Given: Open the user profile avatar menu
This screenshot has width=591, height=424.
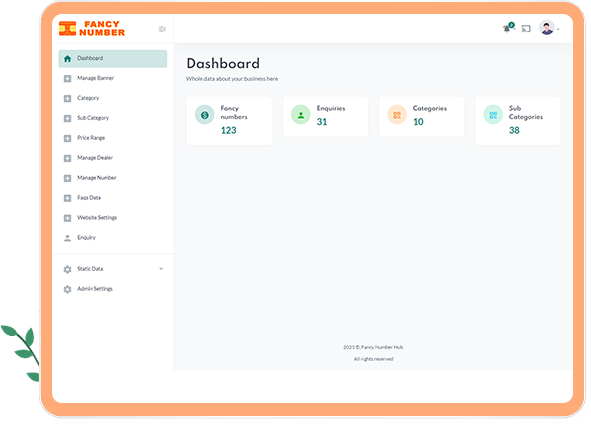Looking at the screenshot, I should tap(547, 28).
